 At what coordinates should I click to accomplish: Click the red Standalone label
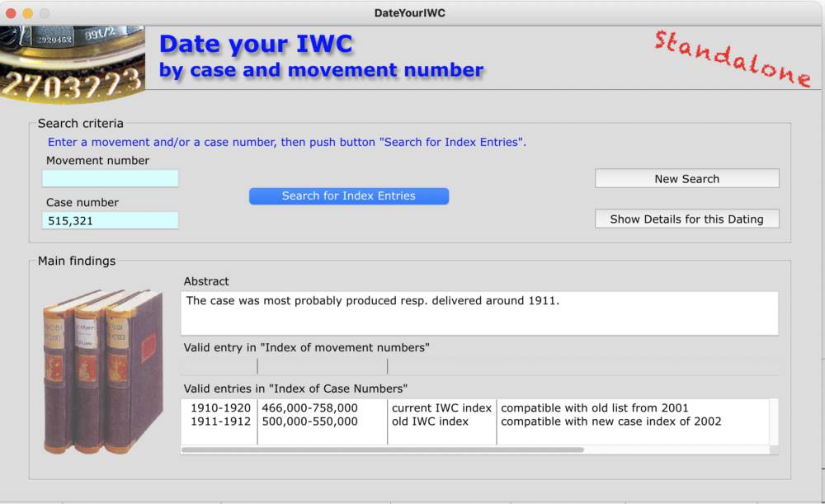(x=733, y=59)
